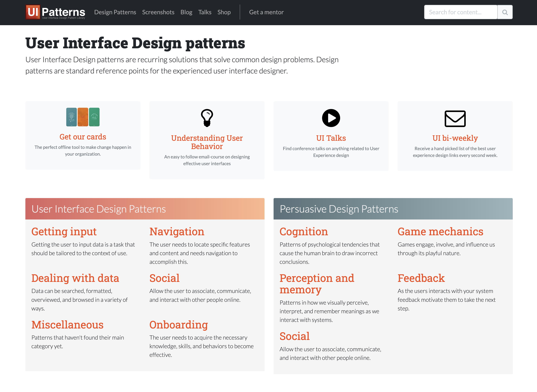Navigate to the Blog menu item
This screenshot has height=392, width=537.
pos(186,12)
